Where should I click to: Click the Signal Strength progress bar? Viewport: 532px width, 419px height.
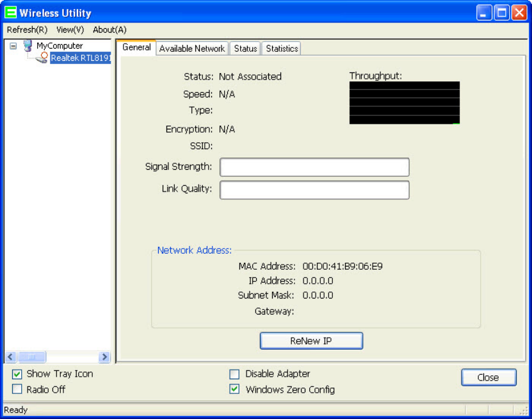(314, 167)
